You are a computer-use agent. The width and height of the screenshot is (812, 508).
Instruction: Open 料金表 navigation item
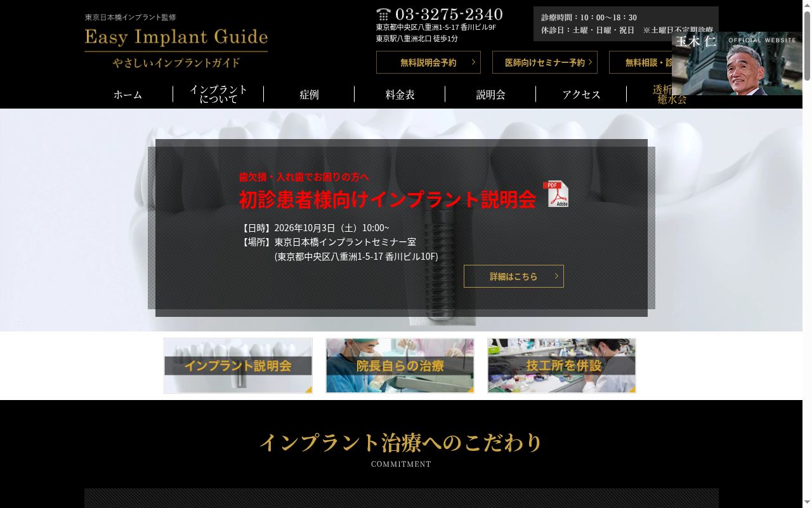pyautogui.click(x=400, y=95)
